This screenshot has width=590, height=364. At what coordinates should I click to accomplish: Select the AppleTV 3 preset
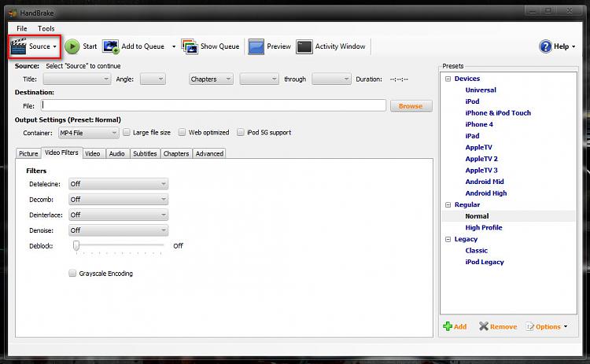pyautogui.click(x=481, y=171)
